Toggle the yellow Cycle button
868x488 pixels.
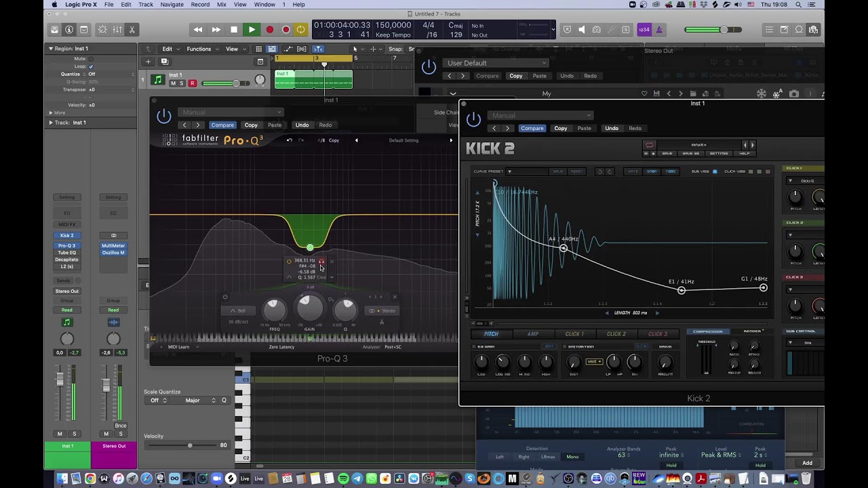pos(300,30)
